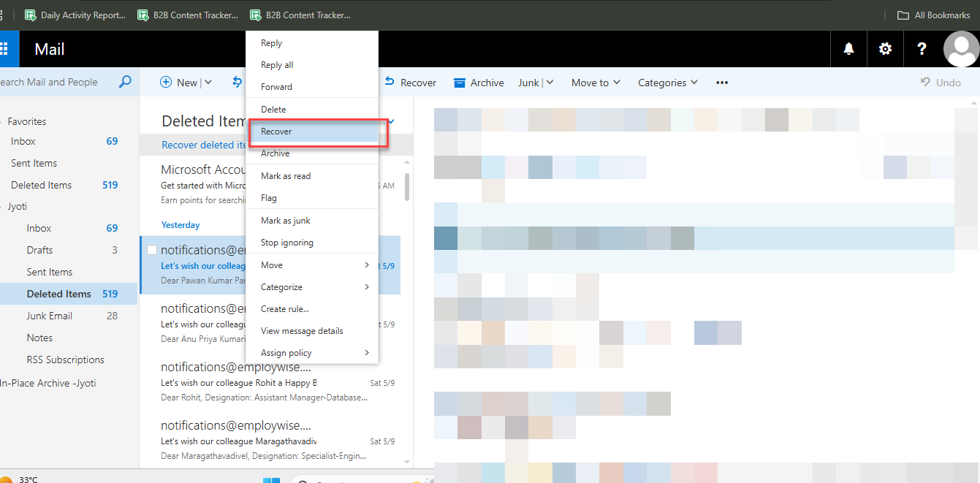Click the Yesterday group header
Image resolution: width=980 pixels, height=483 pixels.
point(181,225)
